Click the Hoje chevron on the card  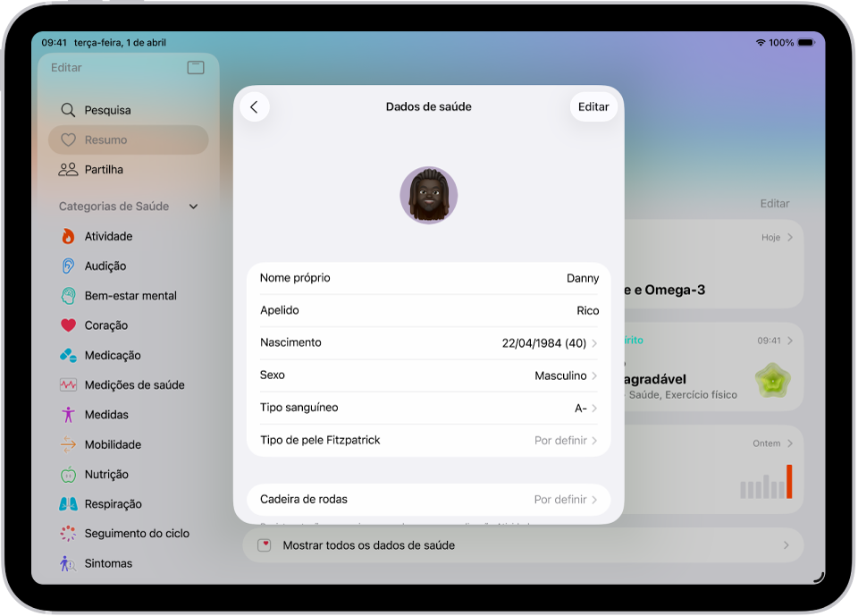point(789,237)
